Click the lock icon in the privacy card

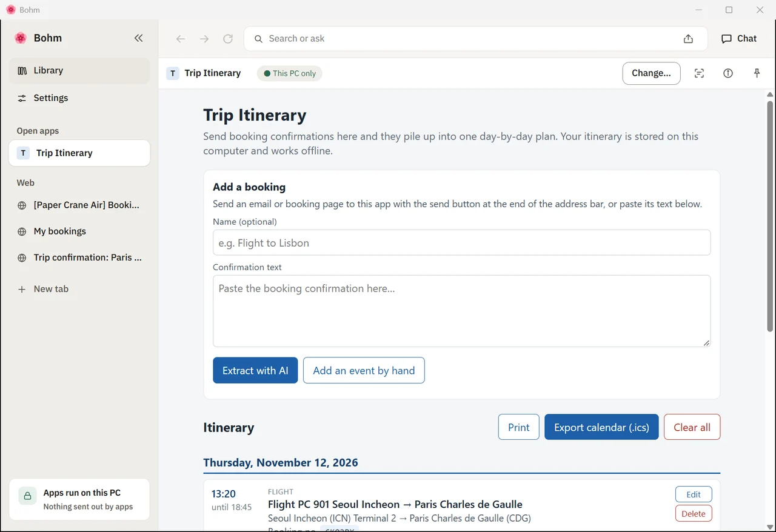click(x=27, y=496)
